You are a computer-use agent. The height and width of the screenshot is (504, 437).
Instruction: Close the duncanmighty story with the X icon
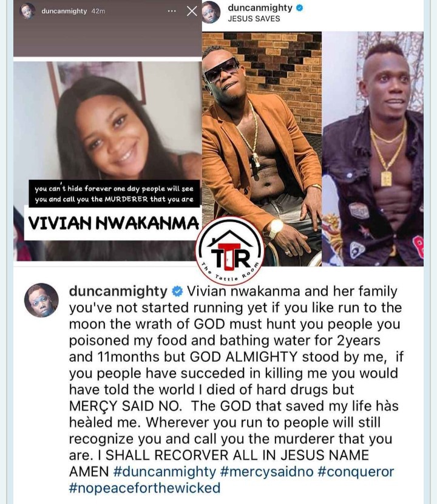(x=192, y=12)
